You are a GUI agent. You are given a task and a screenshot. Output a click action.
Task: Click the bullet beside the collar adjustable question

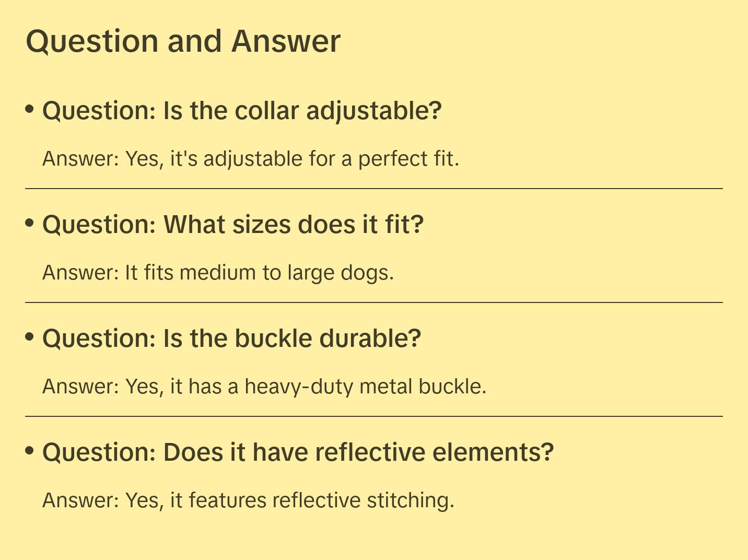click(30, 109)
